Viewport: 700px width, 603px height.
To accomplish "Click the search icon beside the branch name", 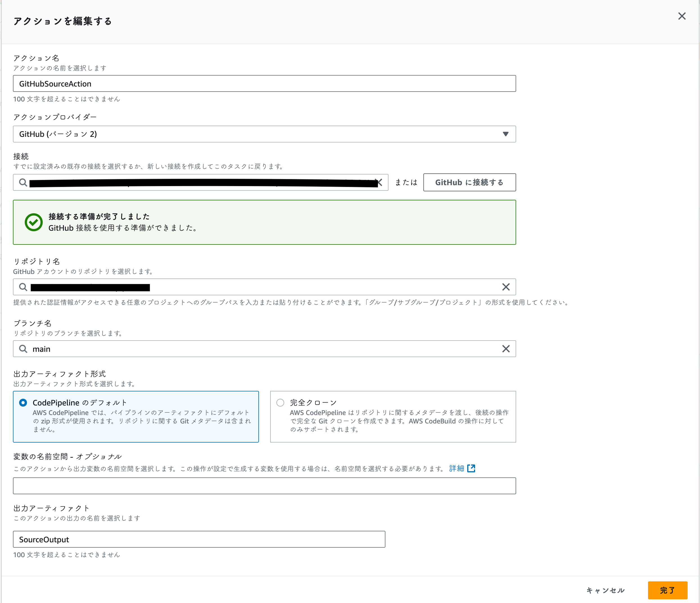I will 23,349.
